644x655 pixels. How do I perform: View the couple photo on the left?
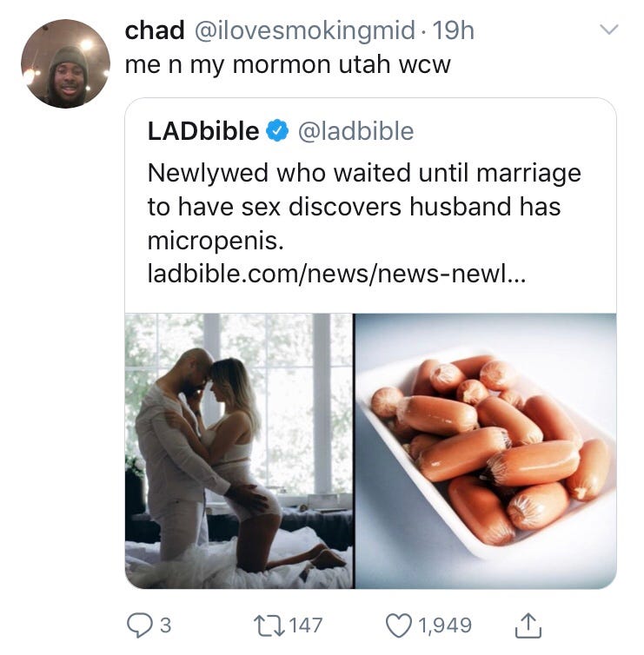click(x=239, y=450)
